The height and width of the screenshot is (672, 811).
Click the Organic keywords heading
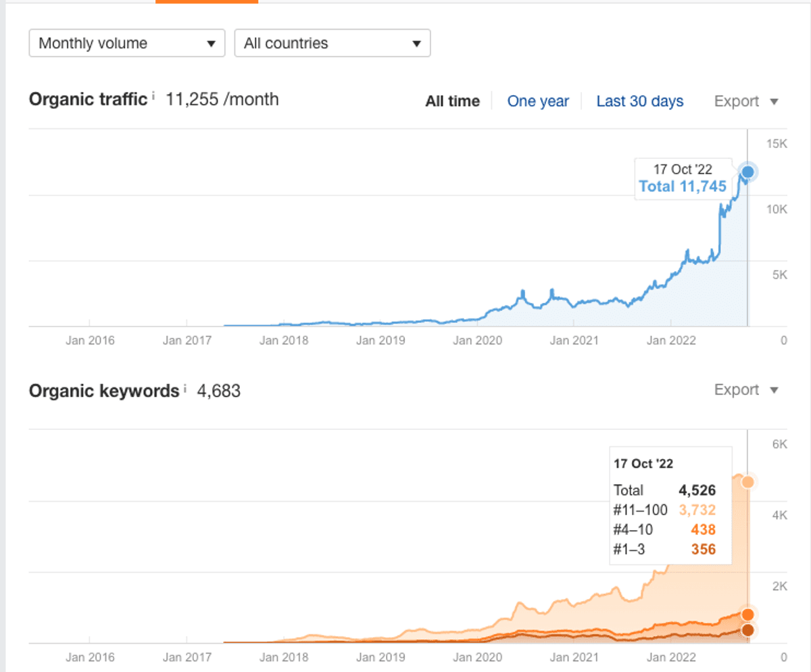click(x=103, y=391)
